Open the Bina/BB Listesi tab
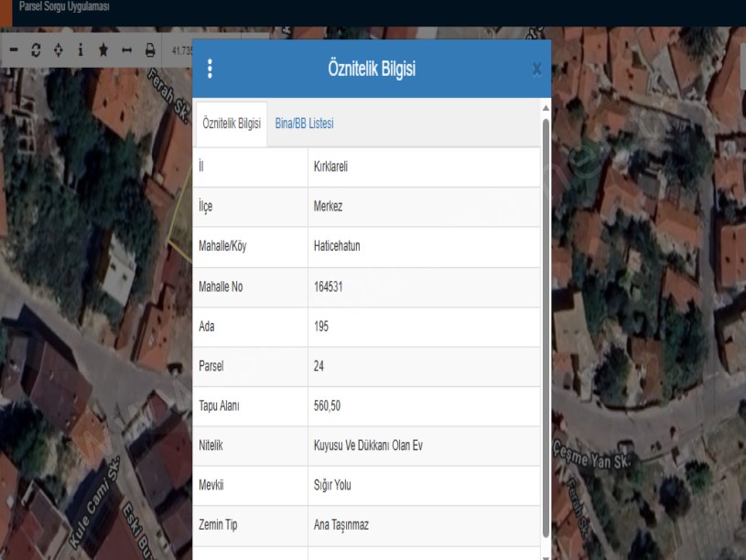The image size is (746, 560). [x=304, y=124]
